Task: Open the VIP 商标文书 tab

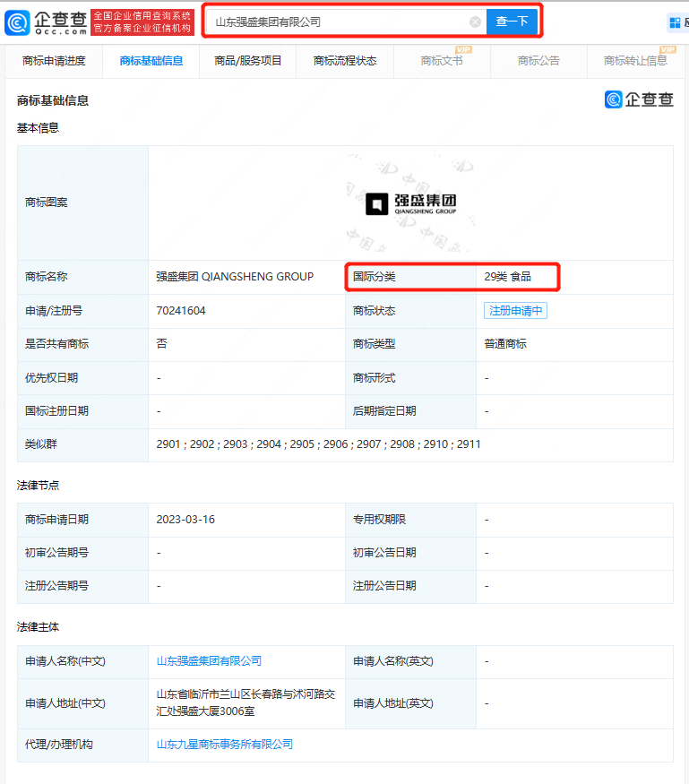Action: click(442, 61)
